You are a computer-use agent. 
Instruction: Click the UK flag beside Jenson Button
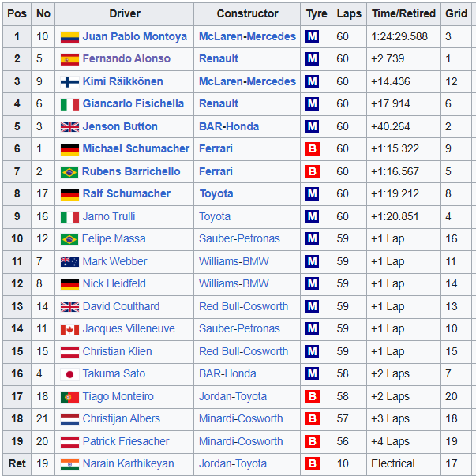pyautogui.click(x=69, y=127)
